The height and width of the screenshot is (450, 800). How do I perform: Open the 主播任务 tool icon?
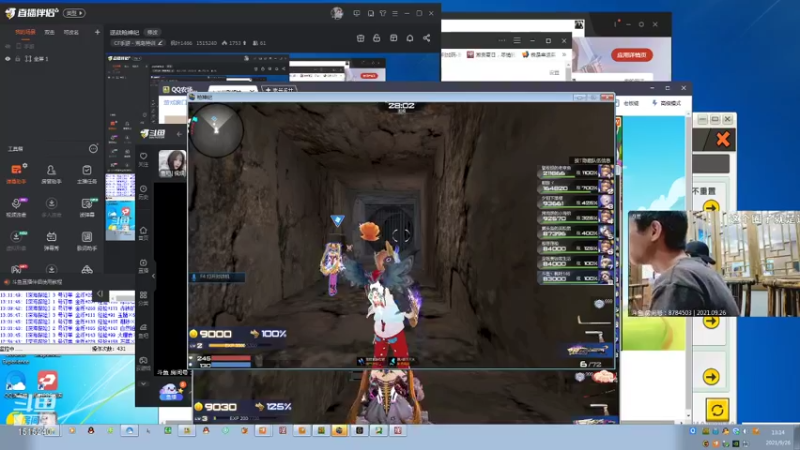pos(87,173)
